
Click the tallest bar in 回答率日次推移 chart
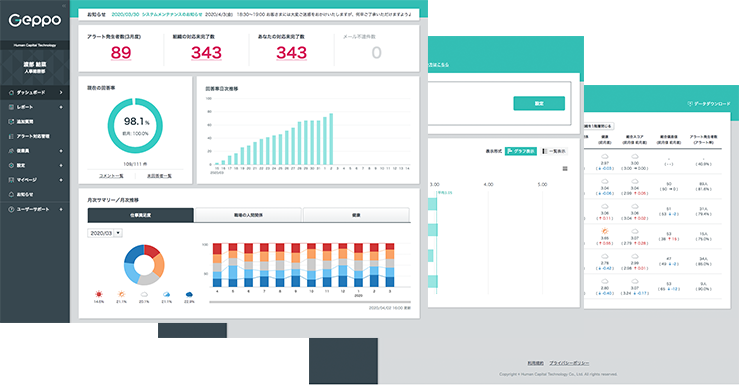331,139
